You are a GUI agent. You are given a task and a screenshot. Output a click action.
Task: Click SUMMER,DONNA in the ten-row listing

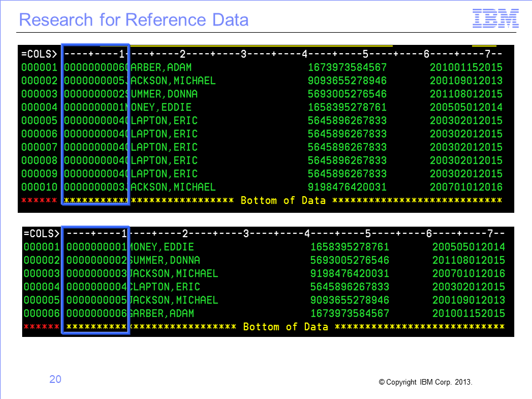[161, 94]
